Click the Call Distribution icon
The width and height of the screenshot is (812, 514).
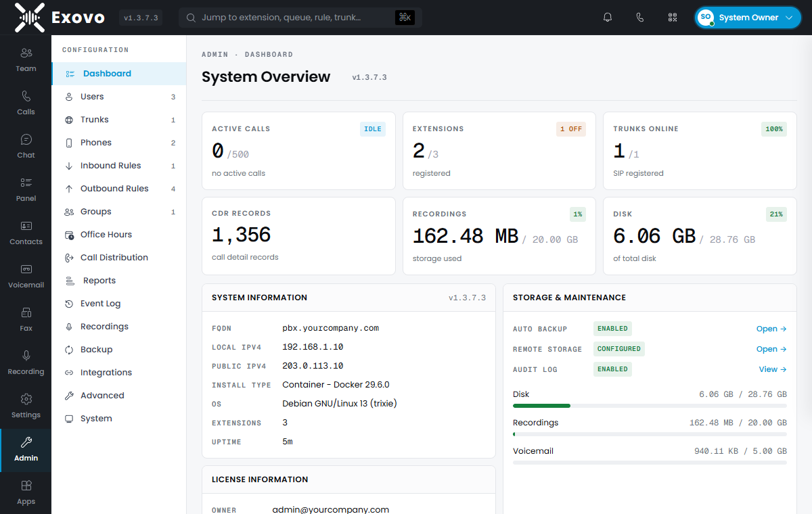(x=69, y=258)
